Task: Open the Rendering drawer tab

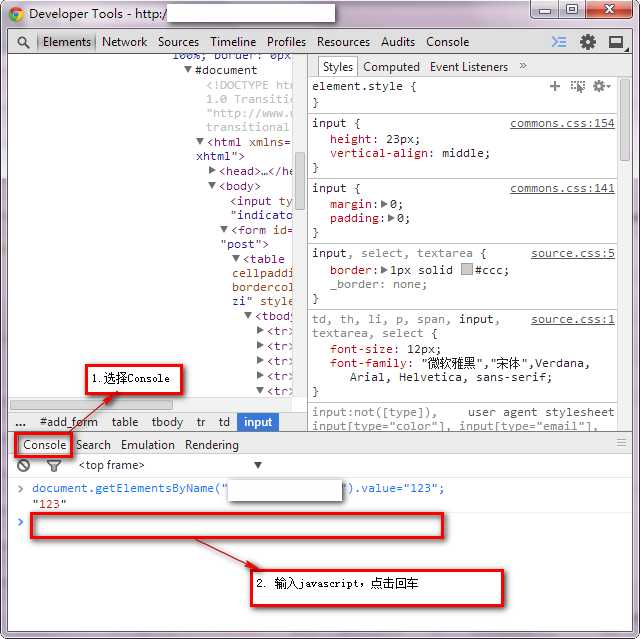Action: coord(212,445)
